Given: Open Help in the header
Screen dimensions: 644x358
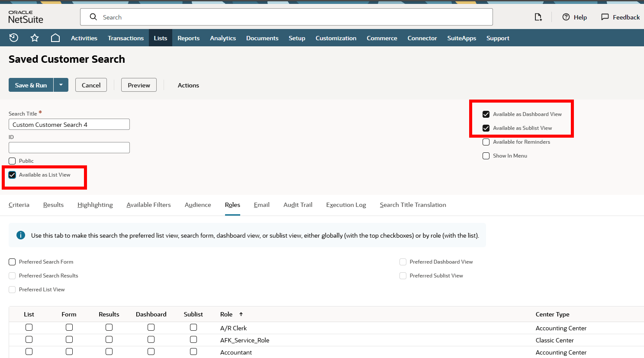Looking at the screenshot, I should [575, 17].
